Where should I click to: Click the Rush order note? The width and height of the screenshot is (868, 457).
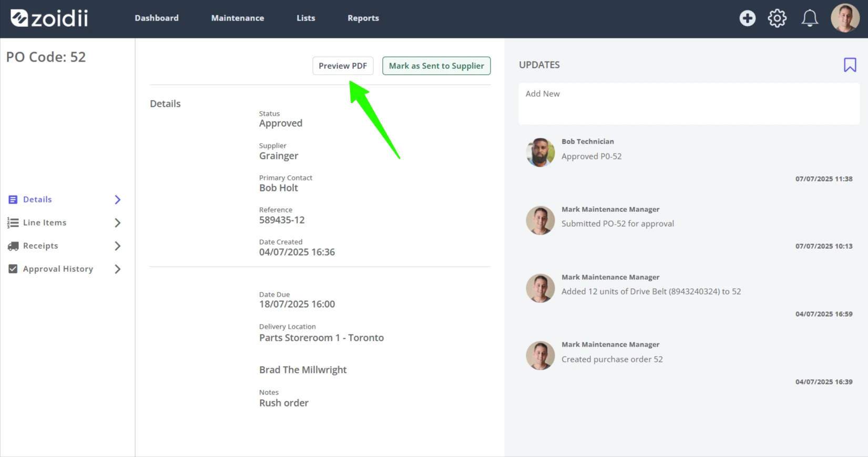pos(284,403)
